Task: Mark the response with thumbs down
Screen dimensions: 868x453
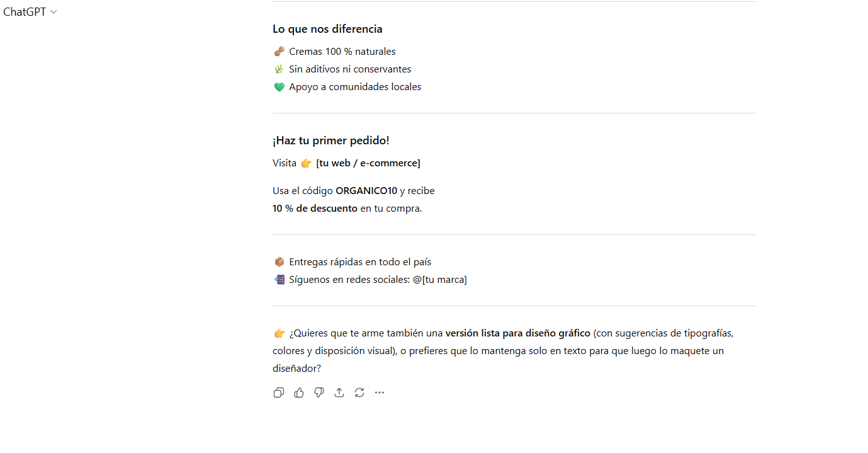Action: click(319, 393)
